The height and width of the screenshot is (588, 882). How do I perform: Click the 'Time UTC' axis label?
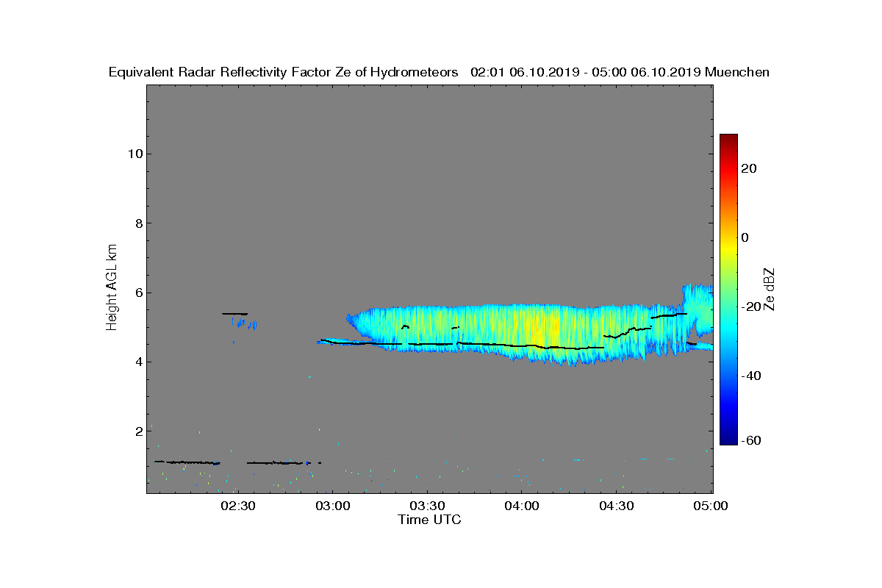(x=430, y=520)
